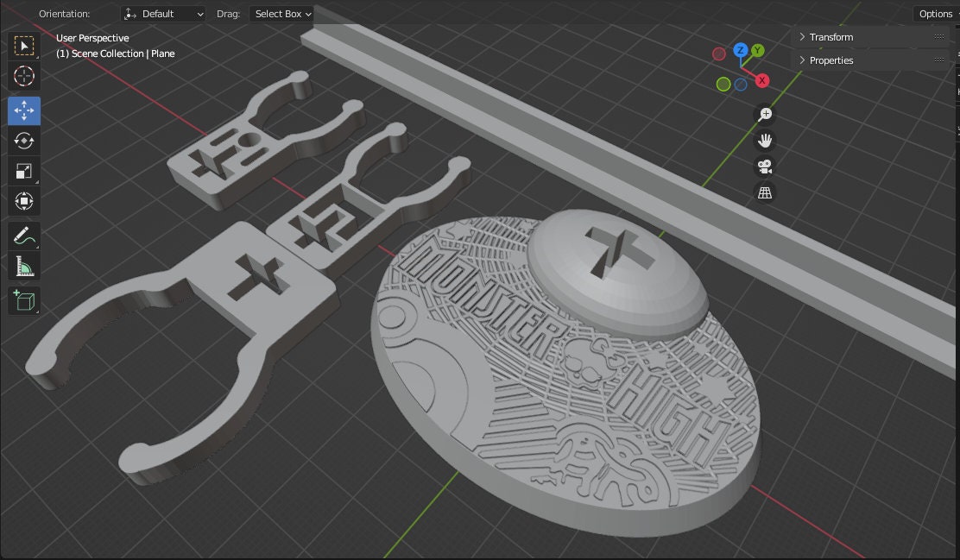The image size is (960, 560).
Task: Select the Add Cube tool
Action: tap(24, 300)
